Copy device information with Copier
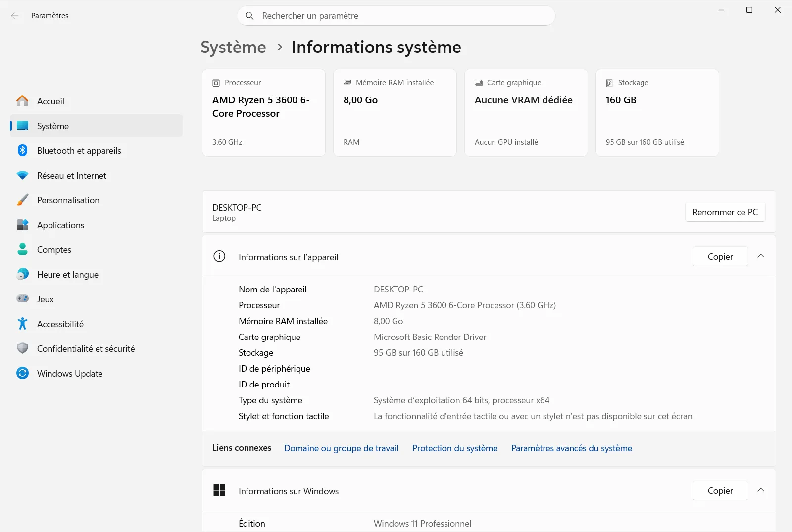 [x=720, y=256]
